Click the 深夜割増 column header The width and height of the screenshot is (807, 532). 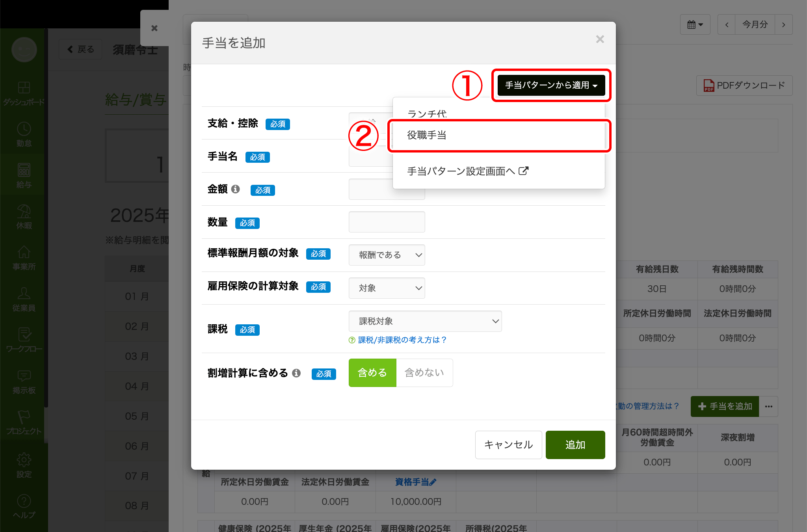point(738,437)
